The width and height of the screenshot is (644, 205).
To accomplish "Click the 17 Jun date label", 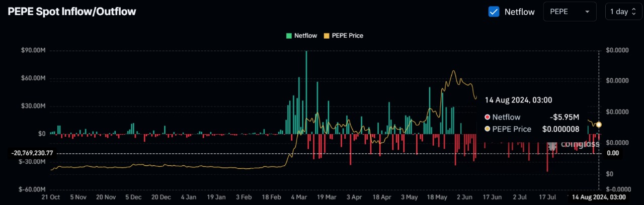I will coord(492,197).
